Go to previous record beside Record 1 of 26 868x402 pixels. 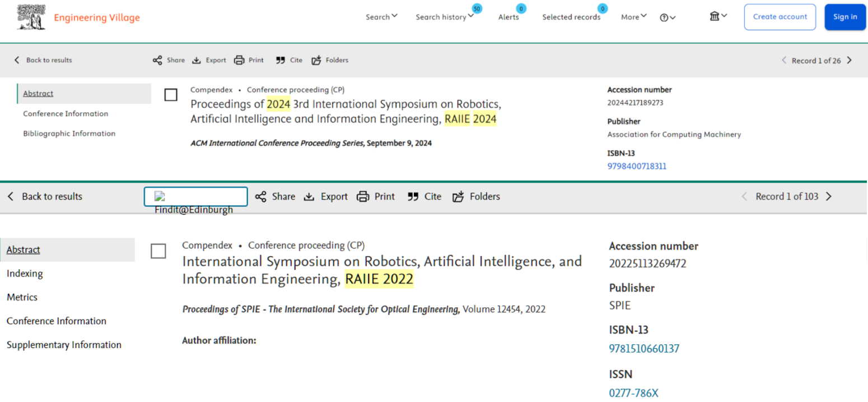point(784,60)
